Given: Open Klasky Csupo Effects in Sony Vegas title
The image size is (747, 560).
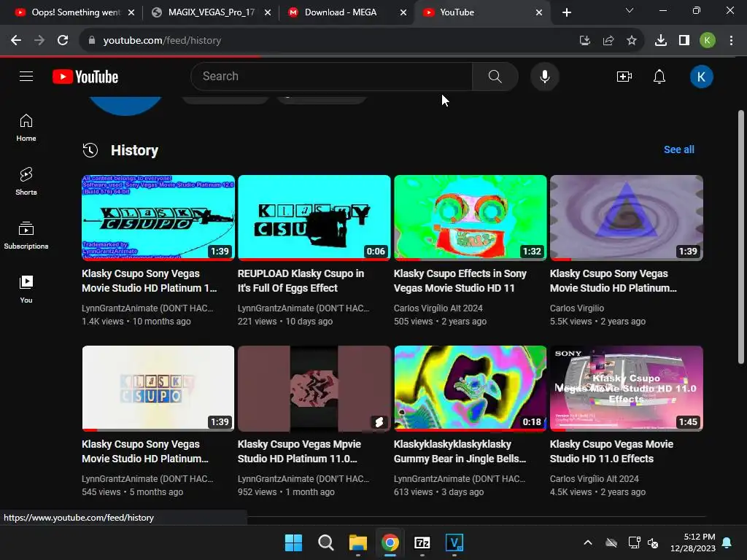Looking at the screenshot, I should click(x=460, y=281).
